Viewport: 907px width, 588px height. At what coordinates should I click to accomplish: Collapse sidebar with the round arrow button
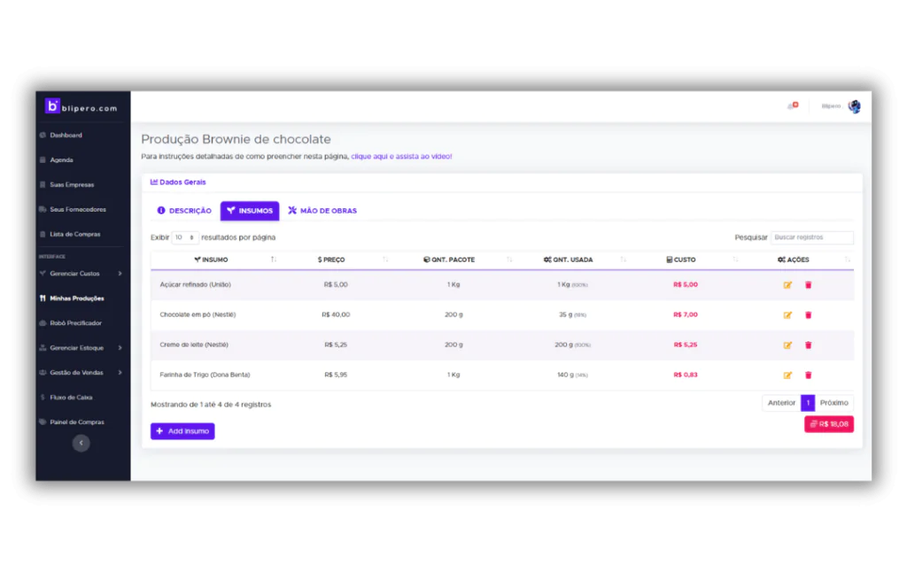pyautogui.click(x=81, y=443)
